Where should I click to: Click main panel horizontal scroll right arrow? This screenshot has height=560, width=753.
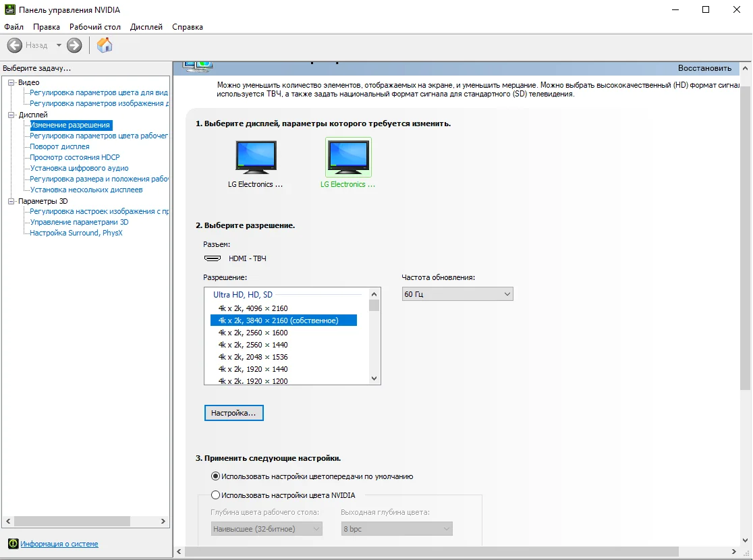tap(734, 551)
